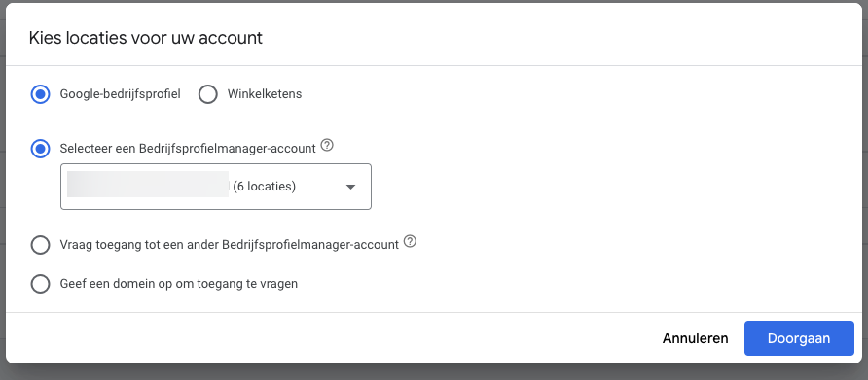Dismiss the dialog by clicking the dimmed backdrop

[x=434, y=373]
